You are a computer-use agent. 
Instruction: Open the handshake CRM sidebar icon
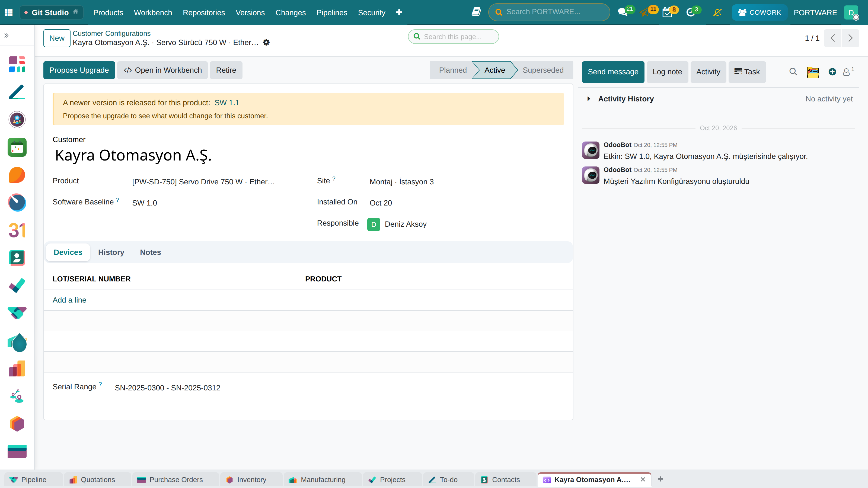[17, 313]
